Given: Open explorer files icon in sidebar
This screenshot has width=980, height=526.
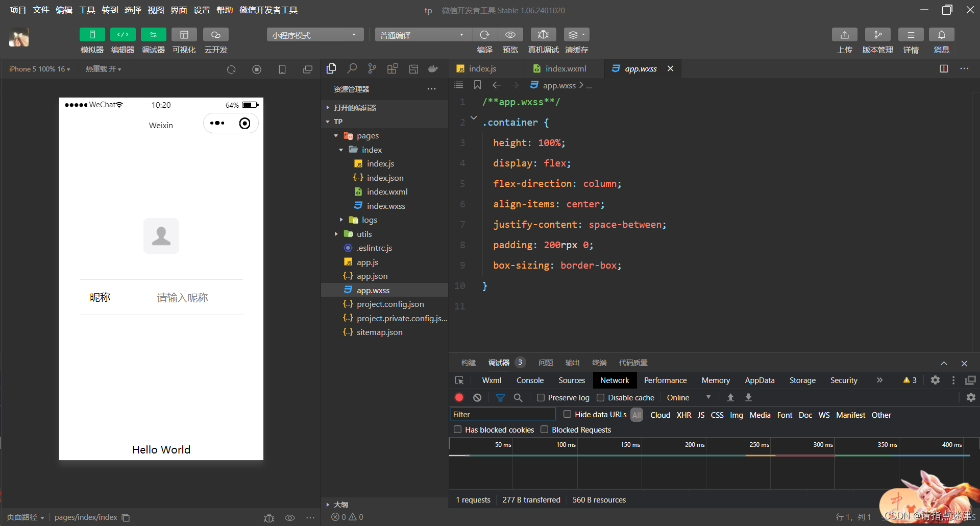Looking at the screenshot, I should pyautogui.click(x=331, y=68).
